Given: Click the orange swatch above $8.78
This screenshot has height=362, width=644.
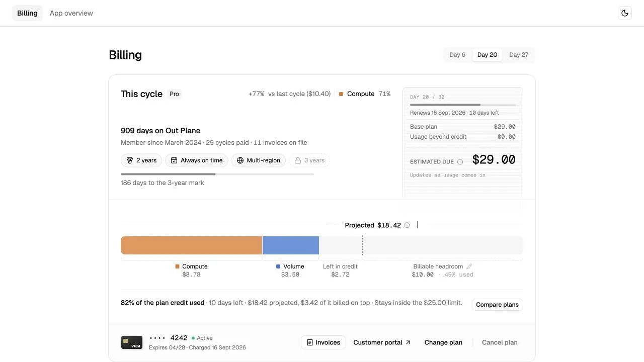Looking at the screenshot, I should pos(177,266).
